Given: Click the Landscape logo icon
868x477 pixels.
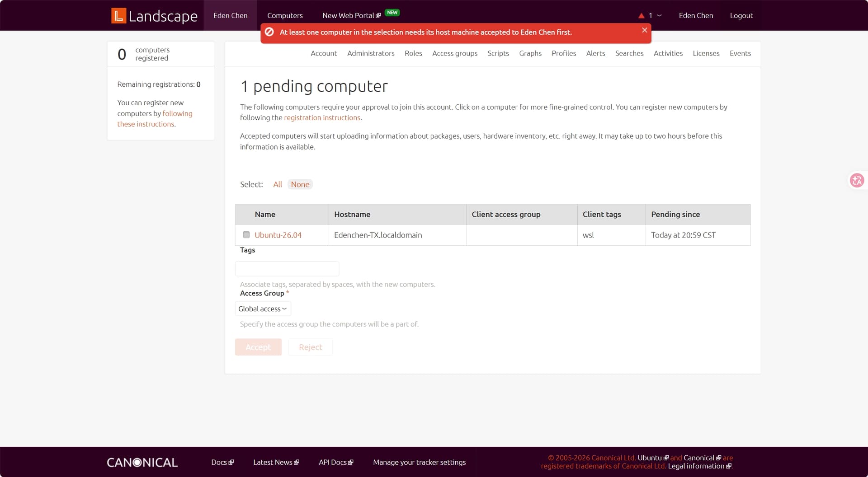Looking at the screenshot, I should point(118,16).
